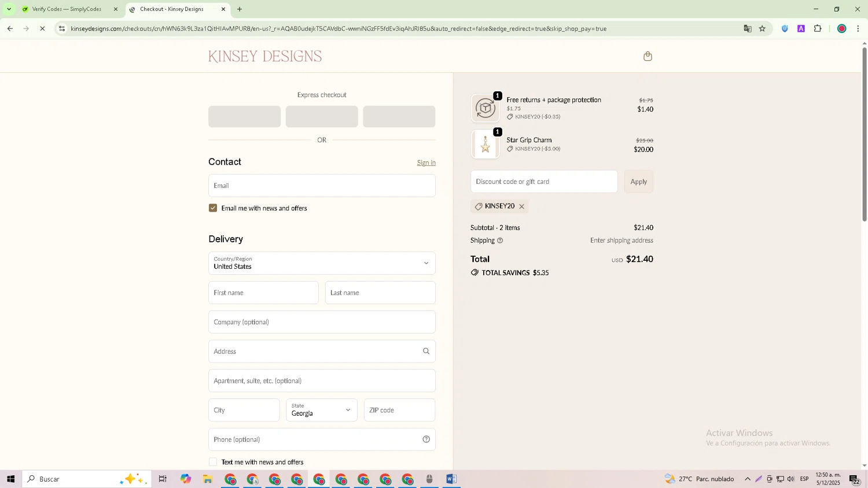
Task: Focus the Email input field
Action: tap(322, 186)
